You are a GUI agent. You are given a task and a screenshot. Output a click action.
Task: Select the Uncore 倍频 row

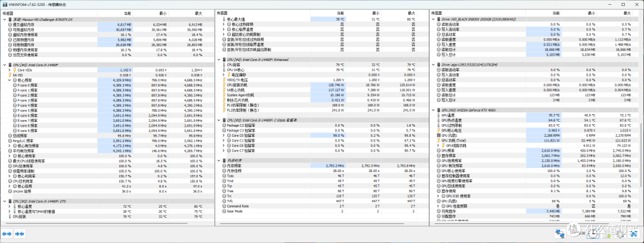(108, 191)
